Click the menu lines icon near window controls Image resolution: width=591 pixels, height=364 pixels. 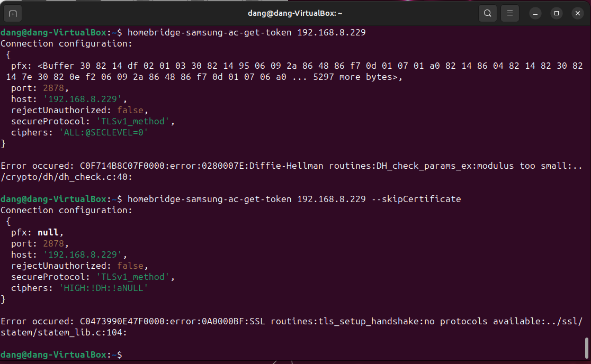pyautogui.click(x=509, y=13)
